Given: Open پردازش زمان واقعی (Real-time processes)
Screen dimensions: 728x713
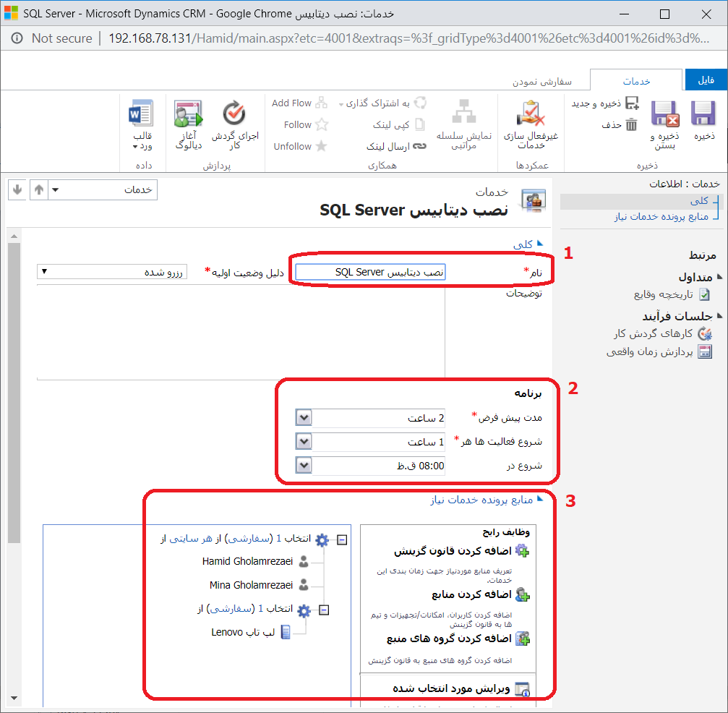Looking at the screenshot, I should pos(659,351).
